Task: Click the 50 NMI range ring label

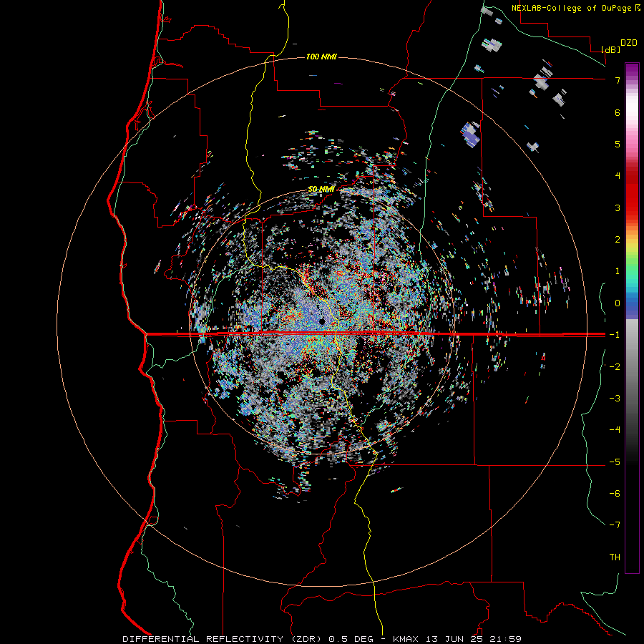Action: coord(321,190)
